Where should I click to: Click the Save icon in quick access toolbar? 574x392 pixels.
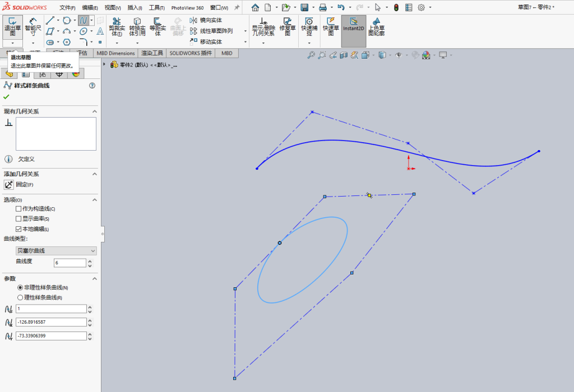304,7
